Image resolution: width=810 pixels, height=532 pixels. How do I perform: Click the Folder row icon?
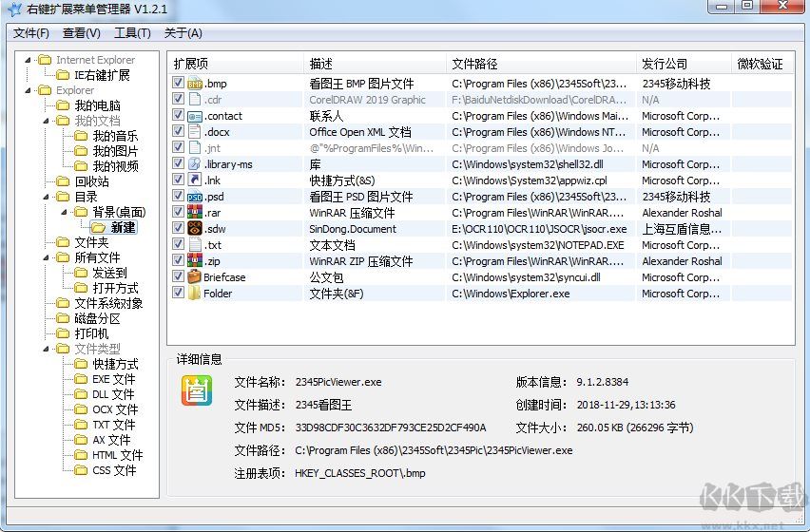click(x=195, y=294)
